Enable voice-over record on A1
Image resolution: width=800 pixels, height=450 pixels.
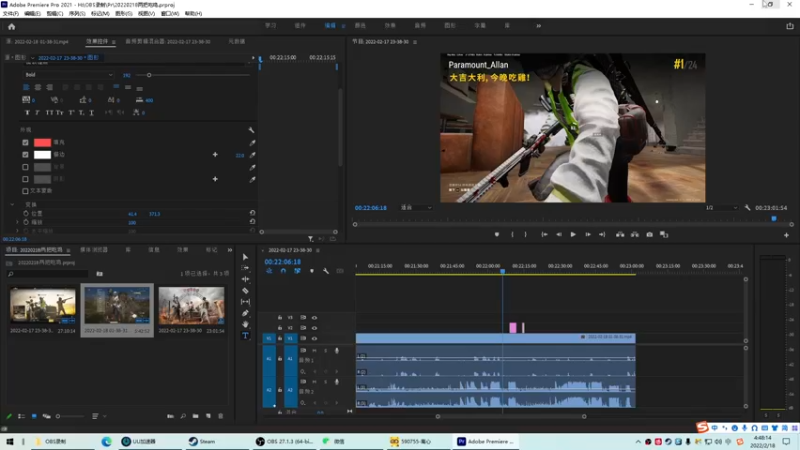tap(337, 351)
